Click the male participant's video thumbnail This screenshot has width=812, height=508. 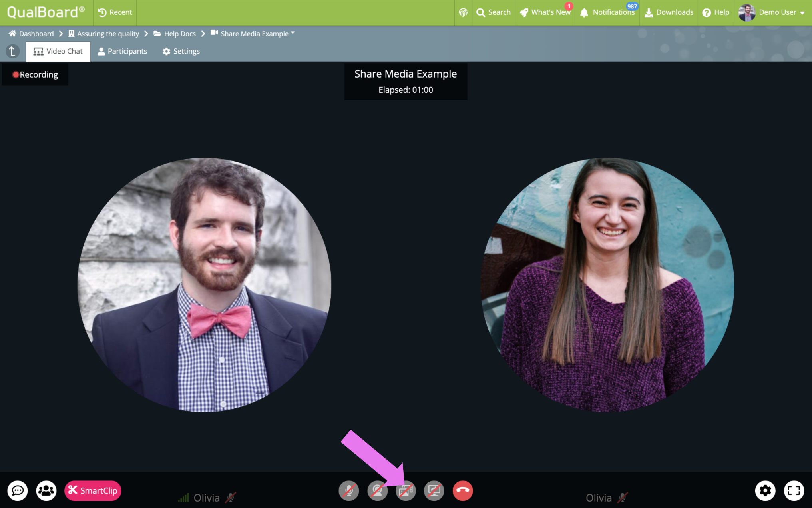204,285
